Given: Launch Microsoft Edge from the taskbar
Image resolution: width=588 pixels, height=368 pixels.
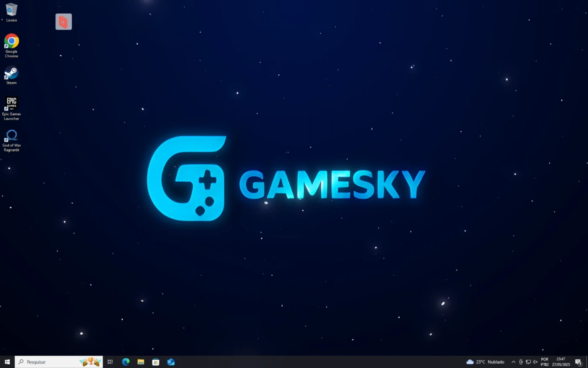Looking at the screenshot, I should tap(126, 362).
